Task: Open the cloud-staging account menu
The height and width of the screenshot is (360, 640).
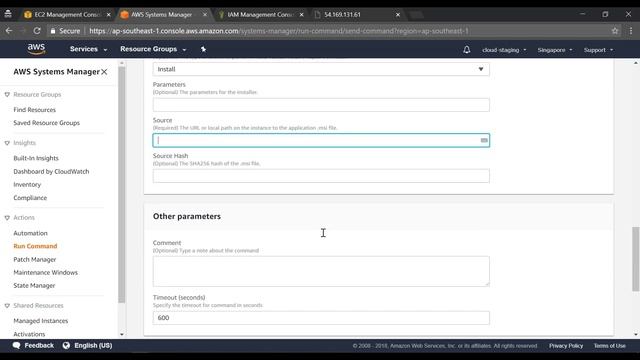Action: pyautogui.click(x=504, y=50)
